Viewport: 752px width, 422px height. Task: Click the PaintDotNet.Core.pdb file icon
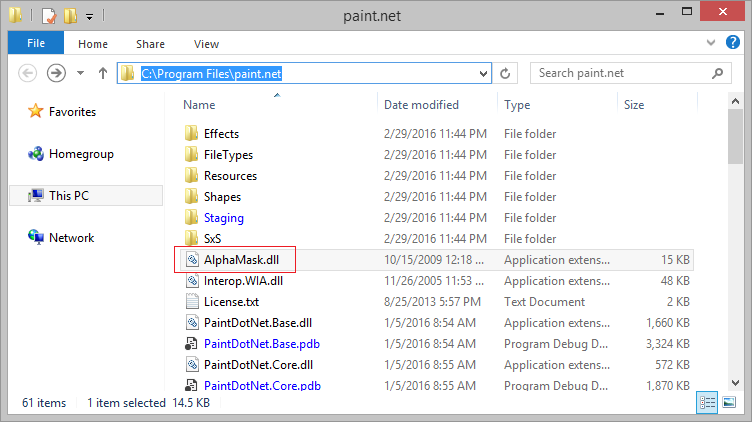191,386
